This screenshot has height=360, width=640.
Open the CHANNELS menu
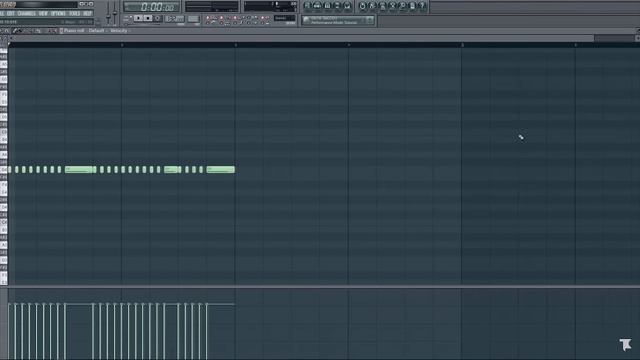pos(27,13)
